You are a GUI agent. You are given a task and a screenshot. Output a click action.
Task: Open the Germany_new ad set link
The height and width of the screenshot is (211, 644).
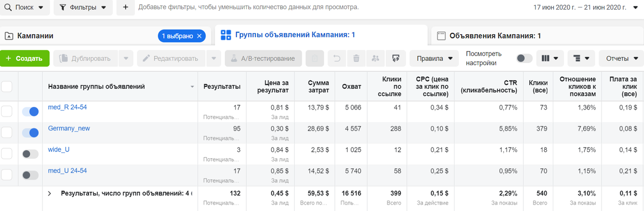coord(69,129)
